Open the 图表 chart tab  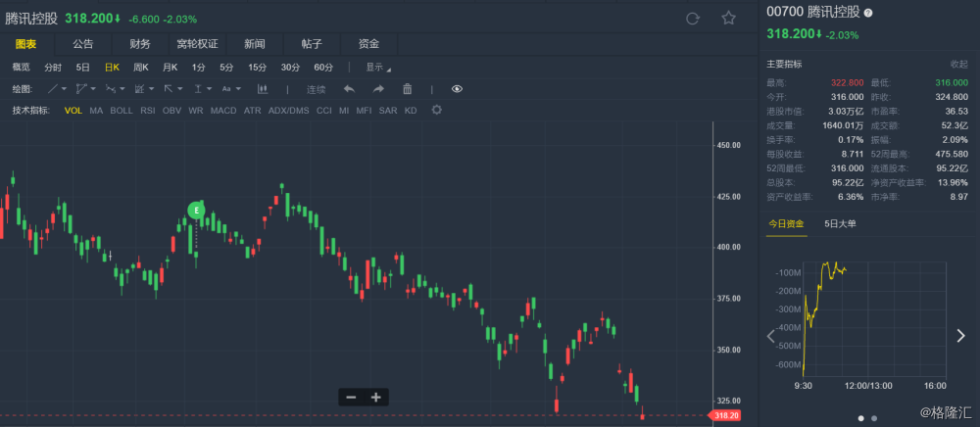pos(25,44)
